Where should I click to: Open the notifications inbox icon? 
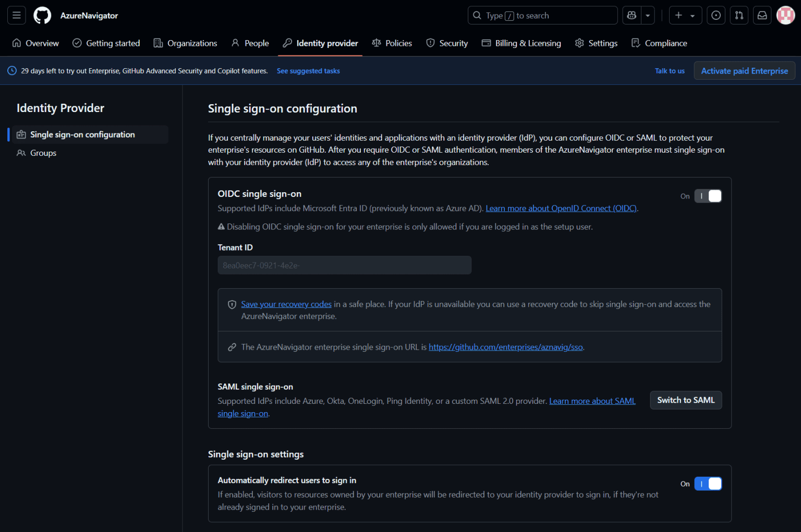[x=762, y=15]
